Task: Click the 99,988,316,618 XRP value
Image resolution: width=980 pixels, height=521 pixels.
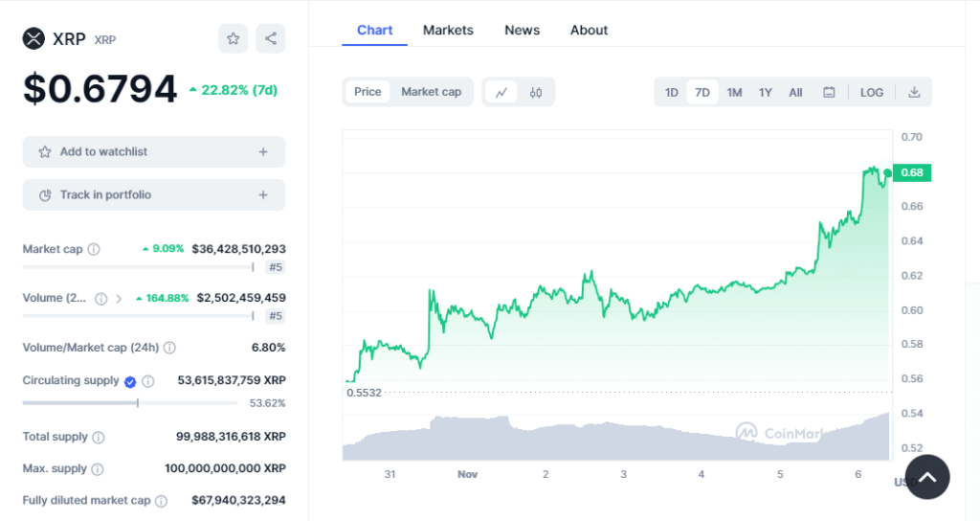Action: point(231,437)
